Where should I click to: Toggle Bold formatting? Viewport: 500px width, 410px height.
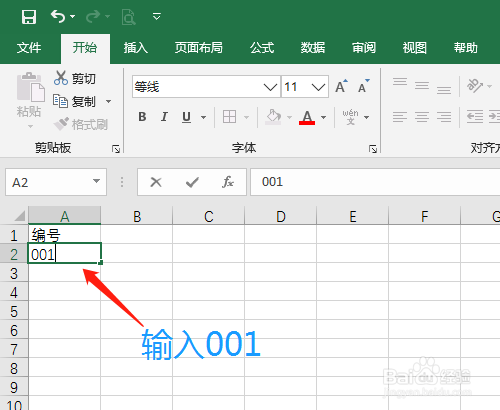(x=142, y=117)
